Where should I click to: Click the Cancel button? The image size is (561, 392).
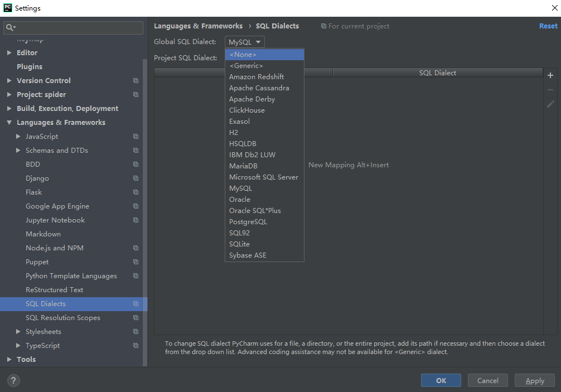pyautogui.click(x=487, y=380)
